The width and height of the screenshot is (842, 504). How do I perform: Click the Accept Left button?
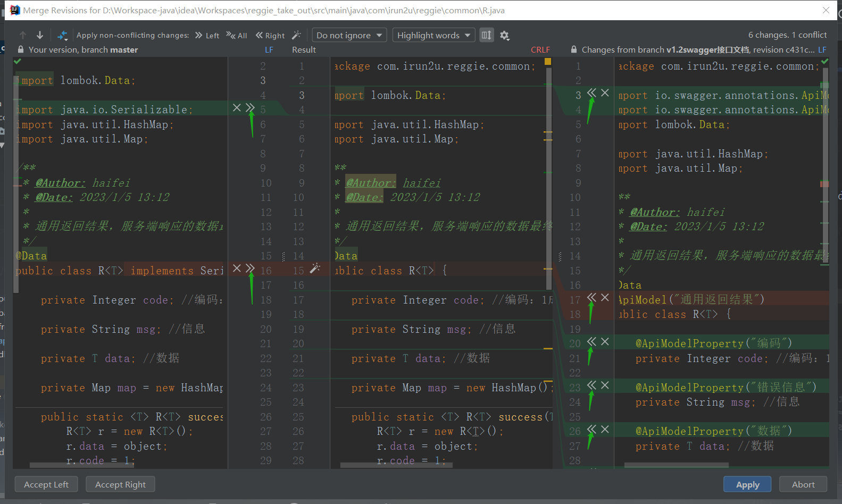(46, 484)
